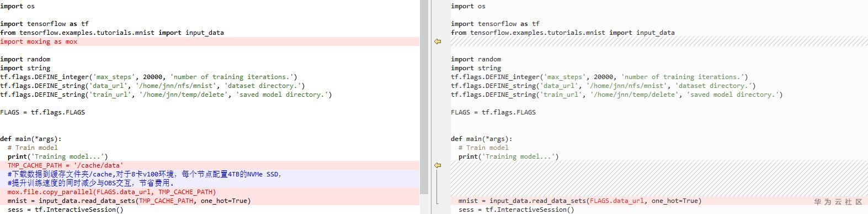
Task: Click 'import tensorflow as tf' in right pane
Action: [x=495, y=24]
